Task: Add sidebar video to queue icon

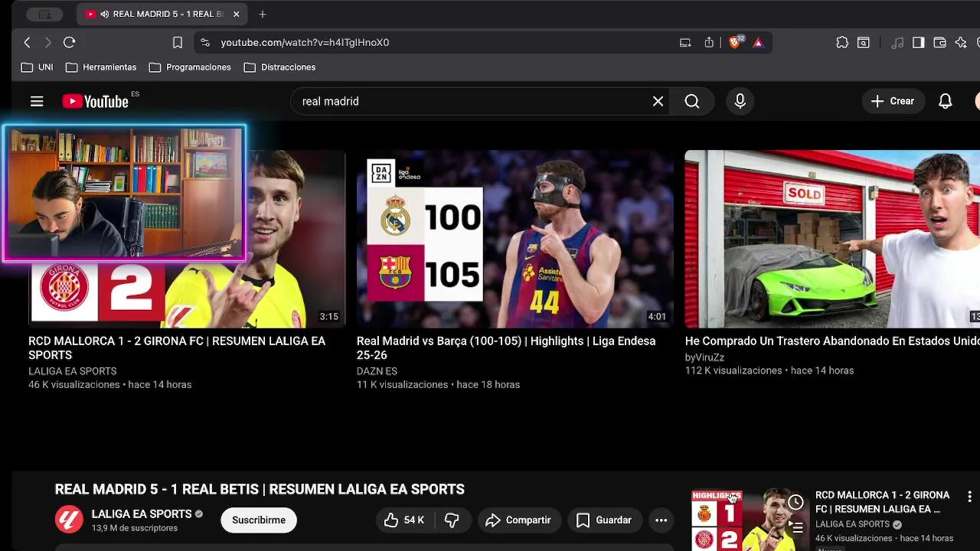Action: 796,527
